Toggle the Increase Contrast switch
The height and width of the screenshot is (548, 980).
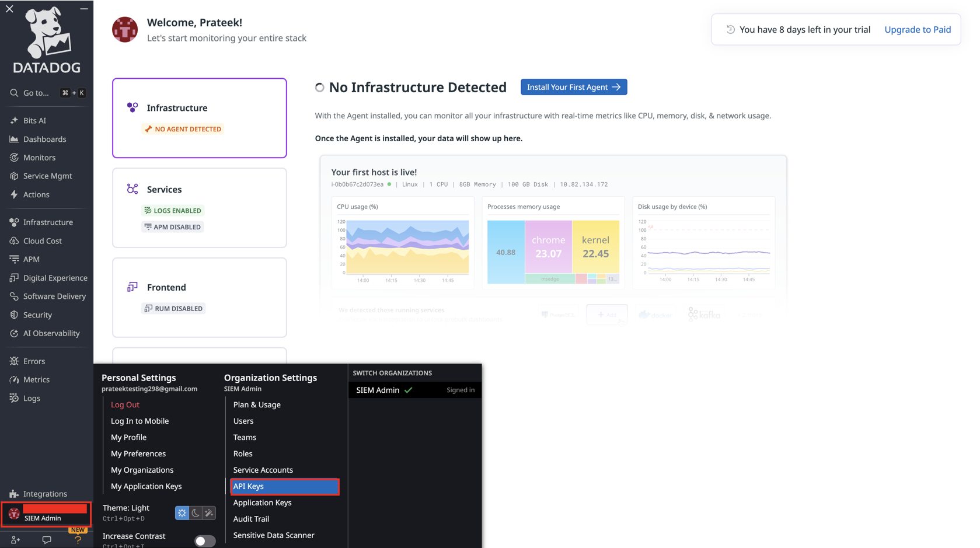(204, 541)
